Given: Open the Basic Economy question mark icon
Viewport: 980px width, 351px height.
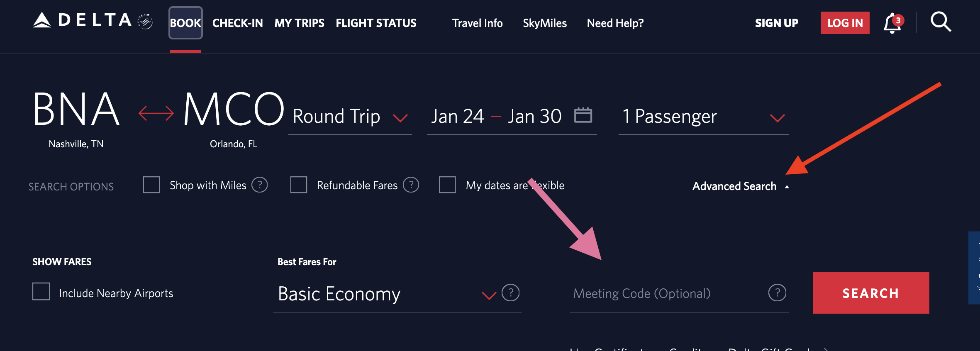Looking at the screenshot, I should 510,293.
